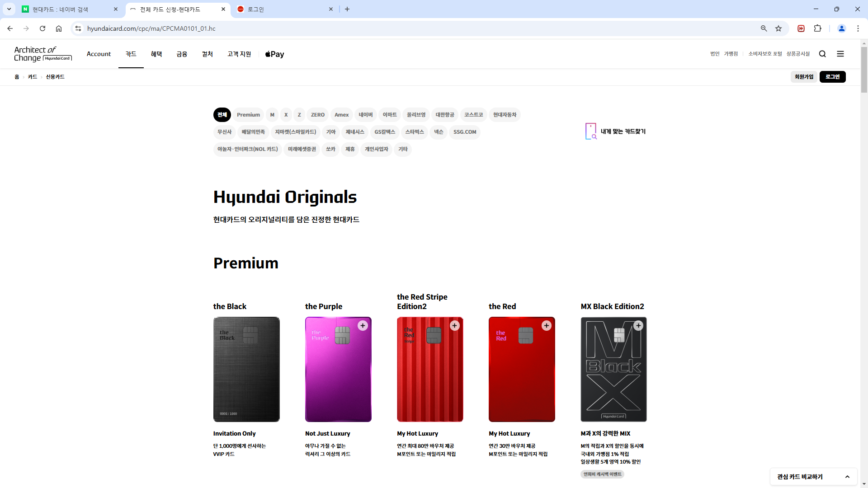Image resolution: width=868 pixels, height=488 pixels.
Task: Open the 컬처 menu
Action: tap(208, 54)
